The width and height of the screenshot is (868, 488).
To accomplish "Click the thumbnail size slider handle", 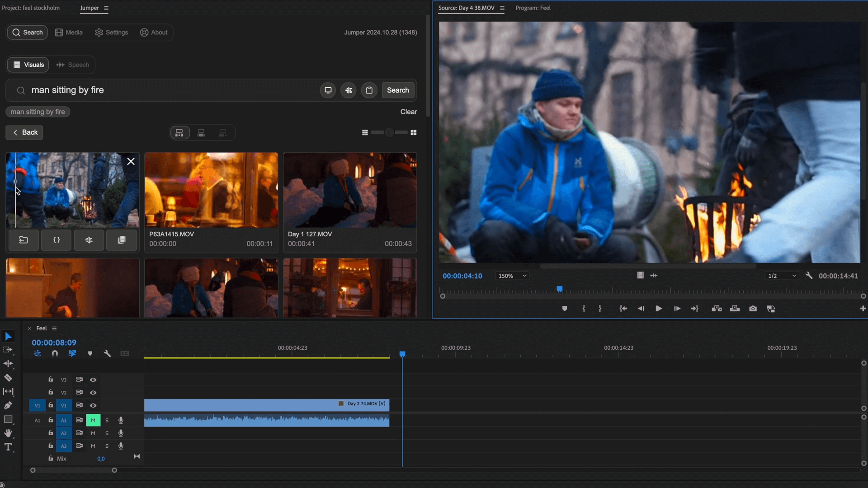I will click(389, 132).
